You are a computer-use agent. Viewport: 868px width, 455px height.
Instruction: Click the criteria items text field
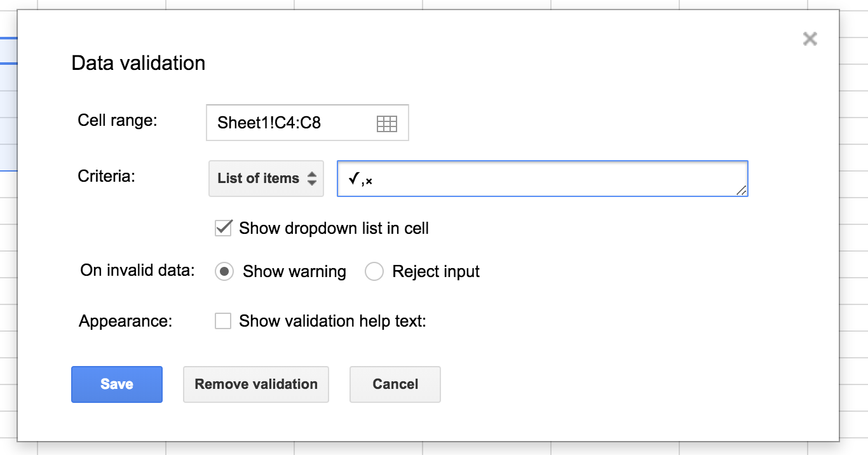point(542,179)
